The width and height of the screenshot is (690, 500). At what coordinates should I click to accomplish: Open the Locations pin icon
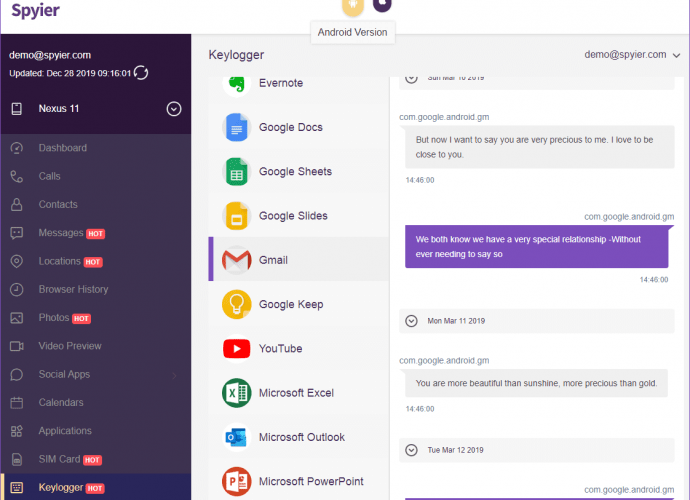17,261
